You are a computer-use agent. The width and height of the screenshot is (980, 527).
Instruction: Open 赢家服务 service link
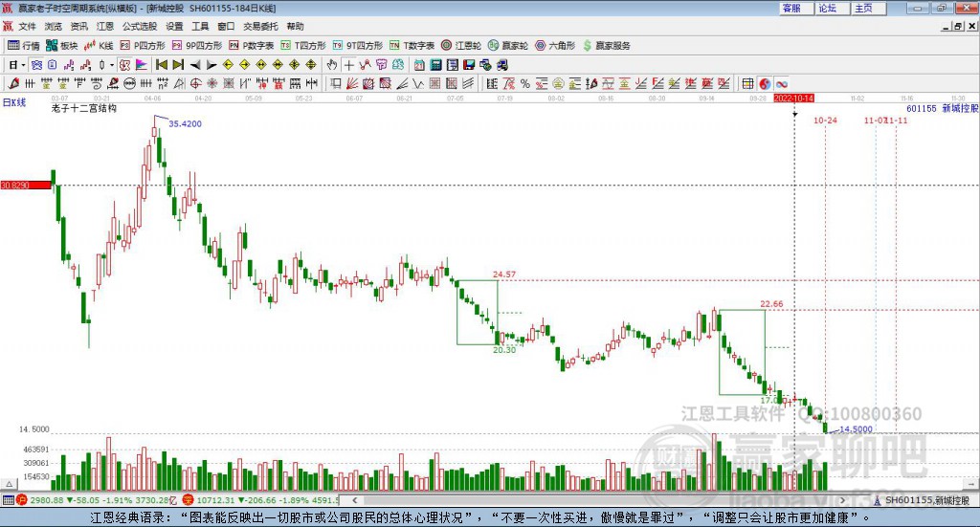(606, 46)
